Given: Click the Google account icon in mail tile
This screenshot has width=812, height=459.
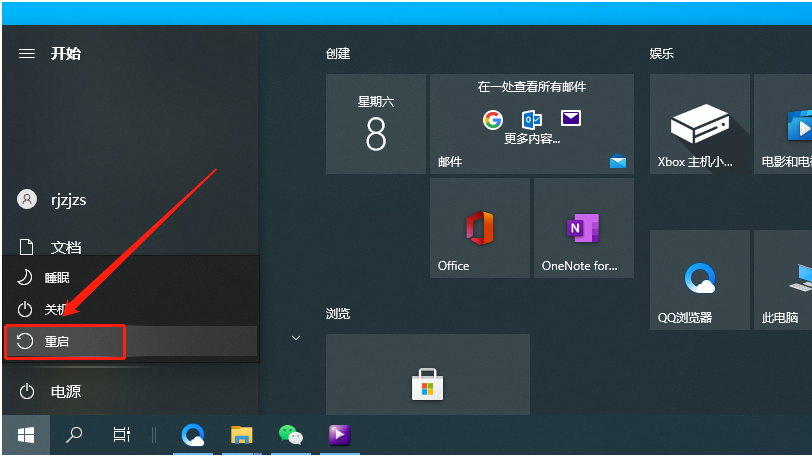Looking at the screenshot, I should click(x=492, y=120).
